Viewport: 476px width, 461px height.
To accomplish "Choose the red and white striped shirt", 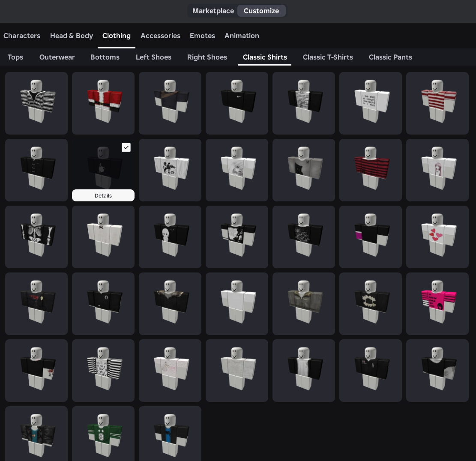I will pos(437,103).
